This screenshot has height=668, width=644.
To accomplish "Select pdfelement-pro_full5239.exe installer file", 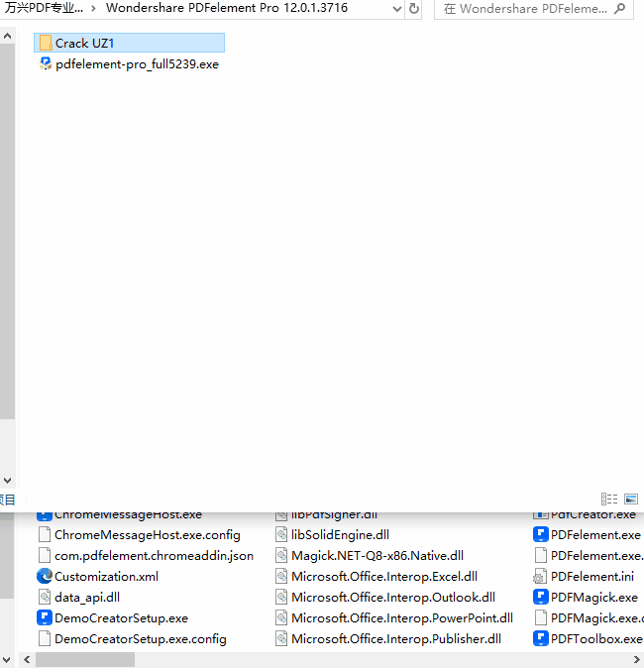I will point(136,64).
